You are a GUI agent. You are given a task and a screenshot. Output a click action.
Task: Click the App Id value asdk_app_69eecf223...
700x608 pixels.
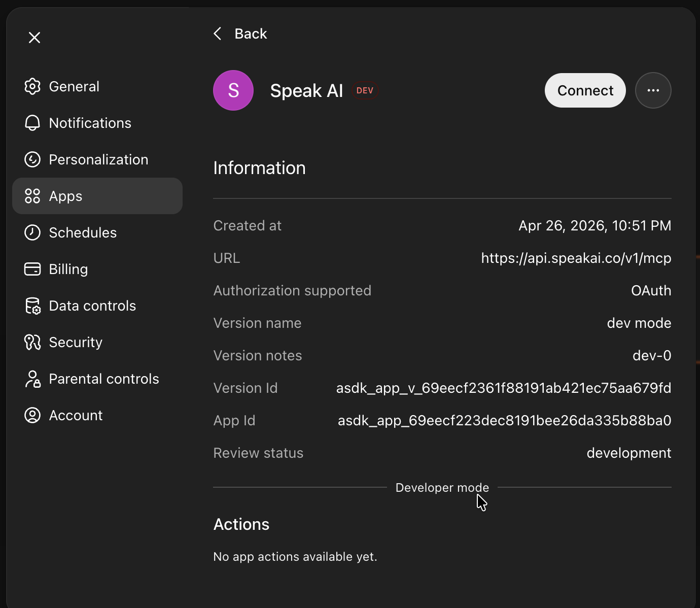[x=505, y=420]
